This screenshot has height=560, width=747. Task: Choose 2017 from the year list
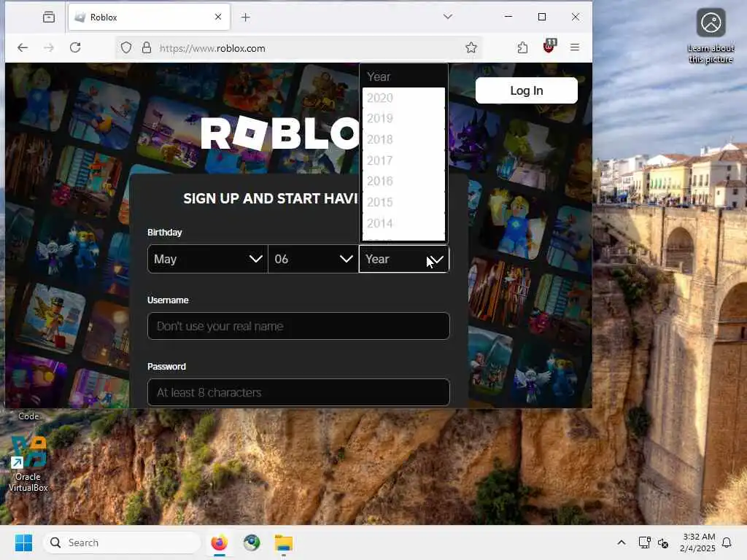(403, 160)
